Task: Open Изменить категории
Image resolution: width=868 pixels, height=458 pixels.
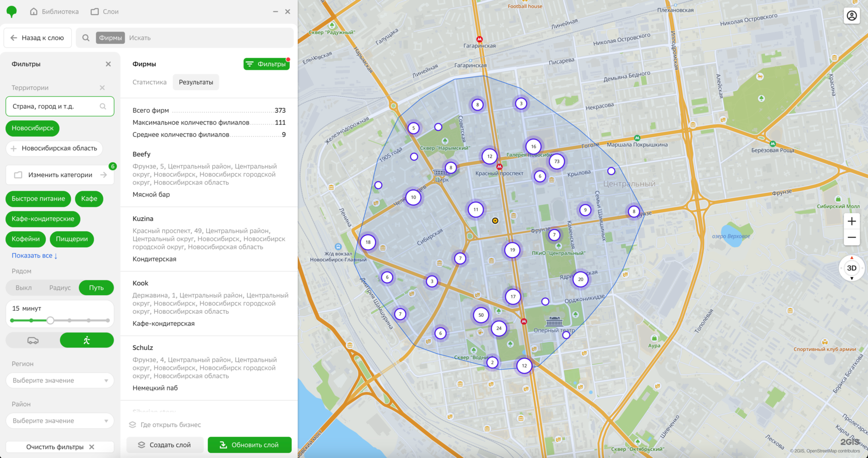Action: tap(60, 175)
